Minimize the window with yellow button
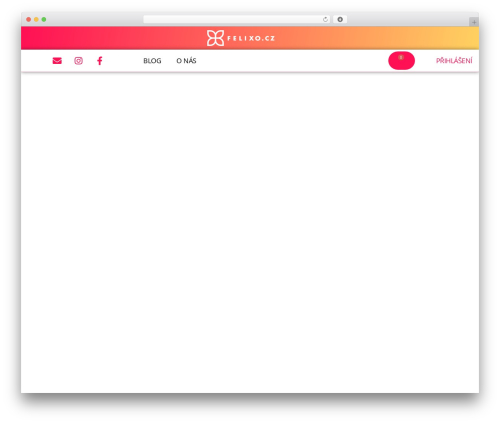 point(36,19)
